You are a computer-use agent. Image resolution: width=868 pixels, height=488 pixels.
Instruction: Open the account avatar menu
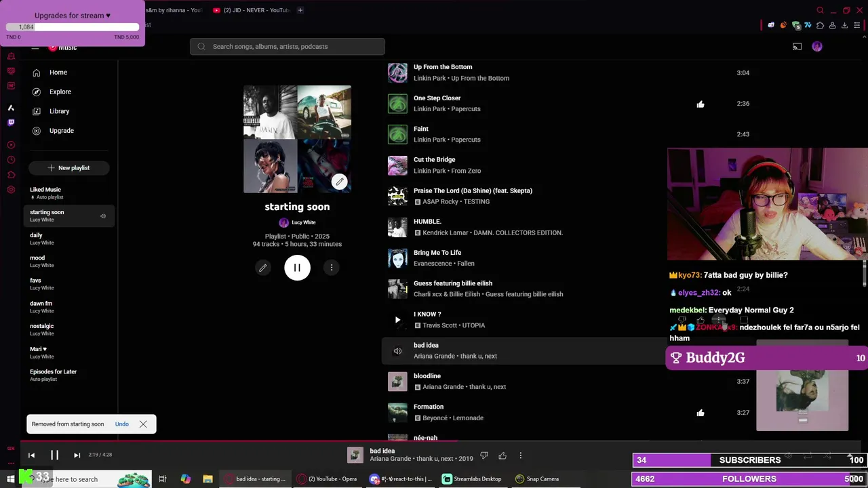tap(817, 47)
